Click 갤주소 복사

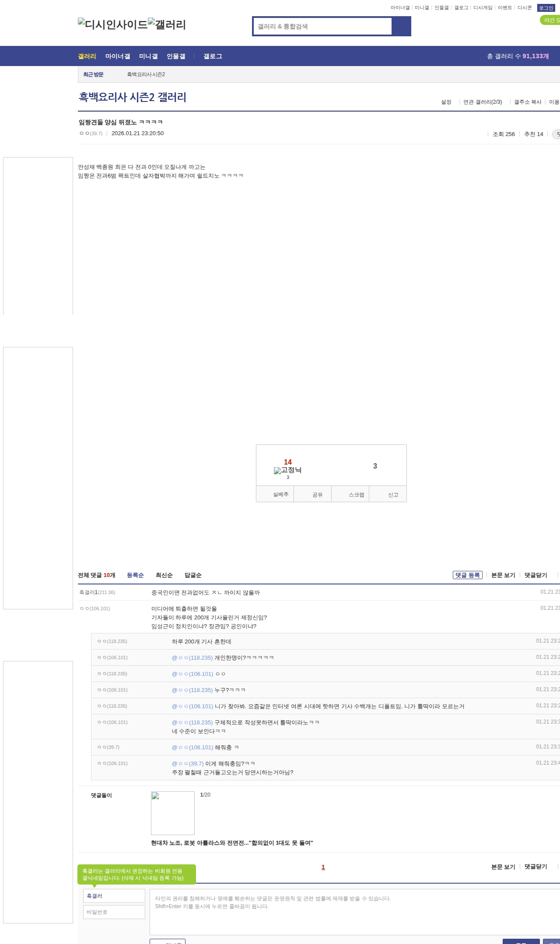(x=528, y=102)
